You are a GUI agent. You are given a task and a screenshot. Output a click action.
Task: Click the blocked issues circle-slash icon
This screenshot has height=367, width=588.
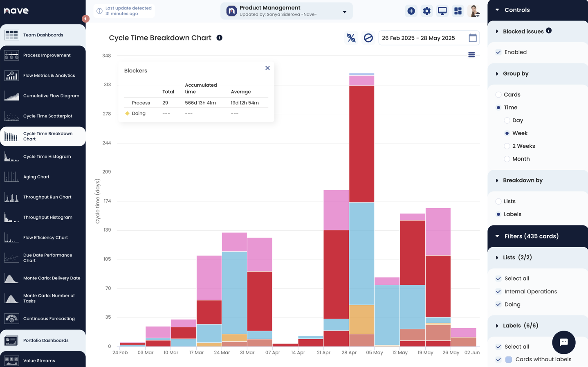(x=368, y=38)
